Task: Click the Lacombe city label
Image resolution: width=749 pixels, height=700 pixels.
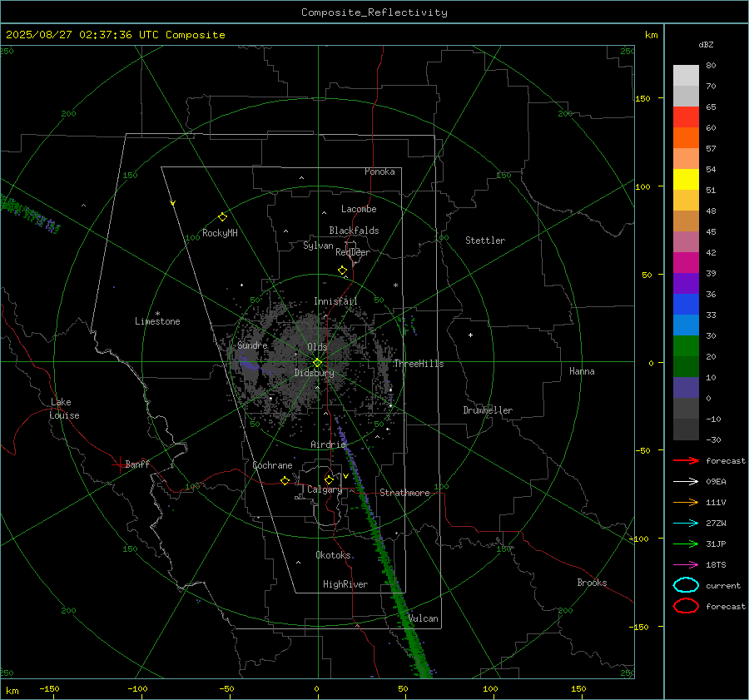Action: [359, 209]
